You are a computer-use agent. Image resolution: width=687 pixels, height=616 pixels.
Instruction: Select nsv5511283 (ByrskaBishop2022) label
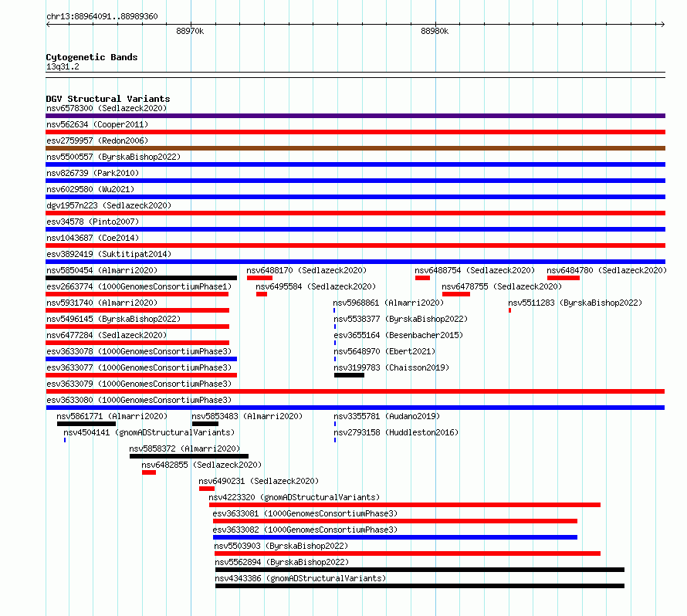coord(575,303)
